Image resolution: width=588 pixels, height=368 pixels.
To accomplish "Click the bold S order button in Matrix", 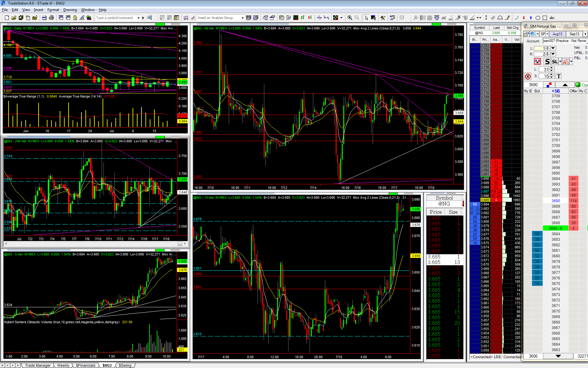I will 547,62.
